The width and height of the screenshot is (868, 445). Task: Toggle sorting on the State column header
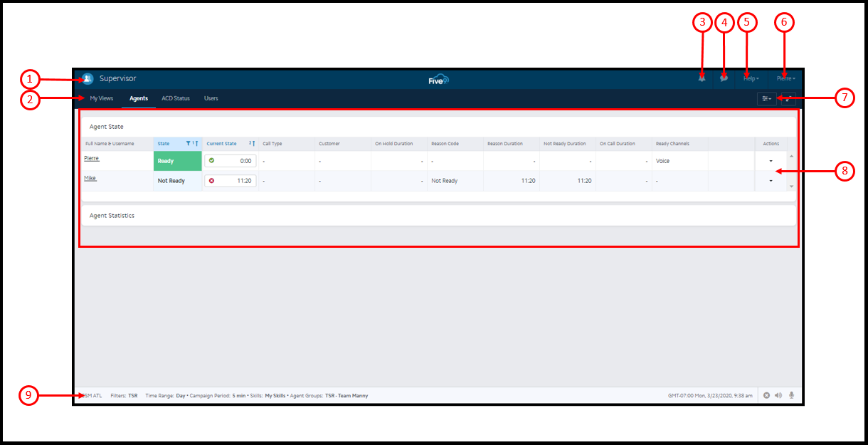197,143
